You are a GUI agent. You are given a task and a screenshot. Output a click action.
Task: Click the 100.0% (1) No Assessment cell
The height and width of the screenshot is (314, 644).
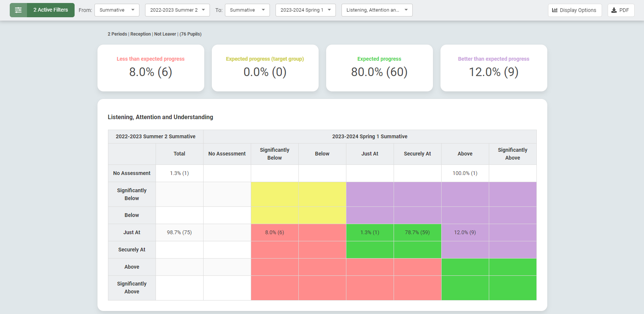pos(465,173)
